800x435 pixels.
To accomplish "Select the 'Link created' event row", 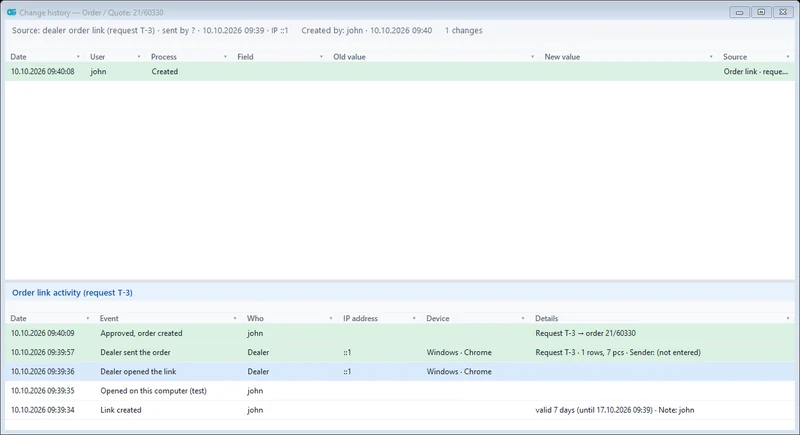I will (400, 410).
